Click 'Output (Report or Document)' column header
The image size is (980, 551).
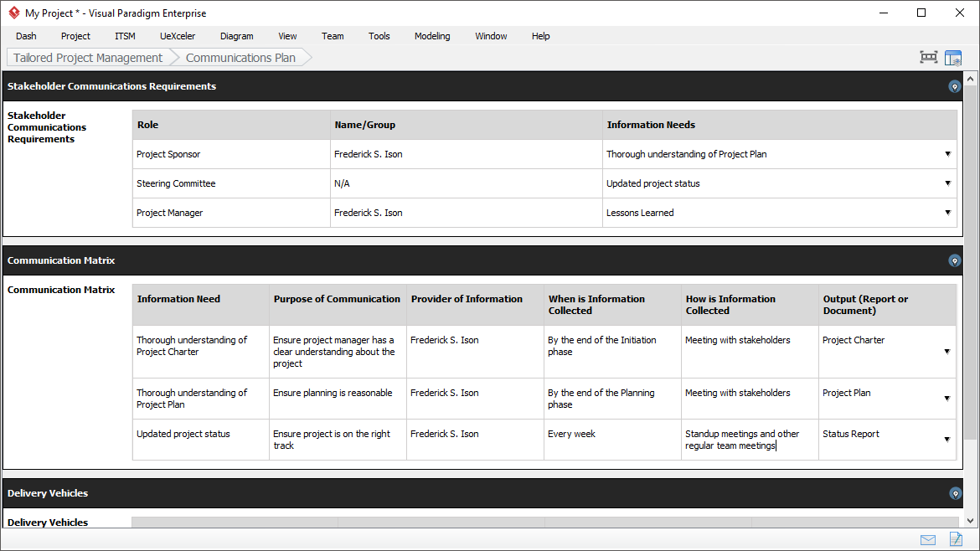[888, 305]
